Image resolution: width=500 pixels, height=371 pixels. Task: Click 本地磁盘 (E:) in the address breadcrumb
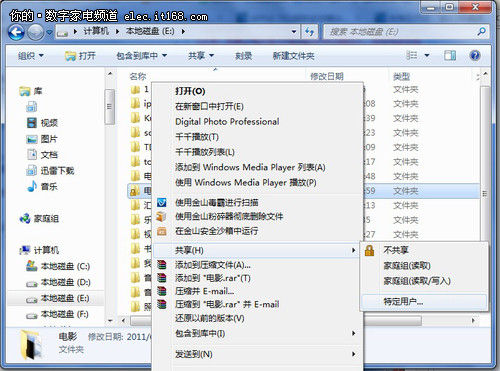pos(150,31)
